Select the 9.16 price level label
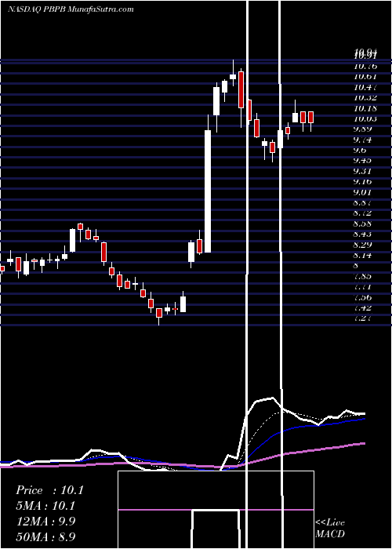Screen dimensions: 392x549 tap(362, 182)
